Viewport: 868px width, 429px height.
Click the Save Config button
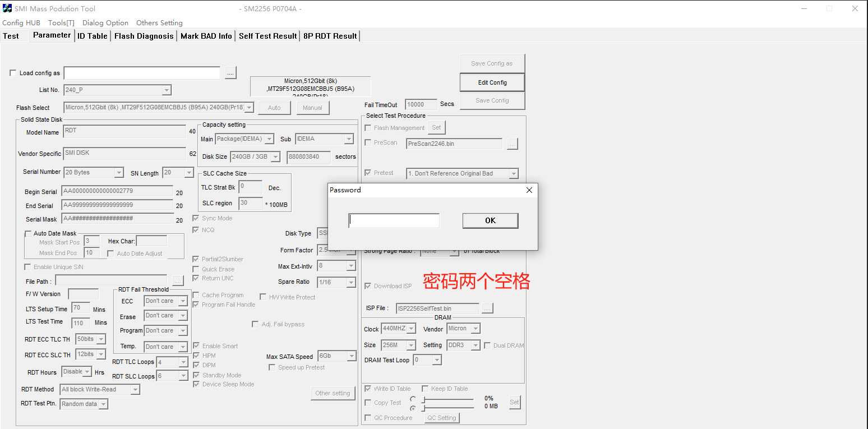(x=492, y=100)
